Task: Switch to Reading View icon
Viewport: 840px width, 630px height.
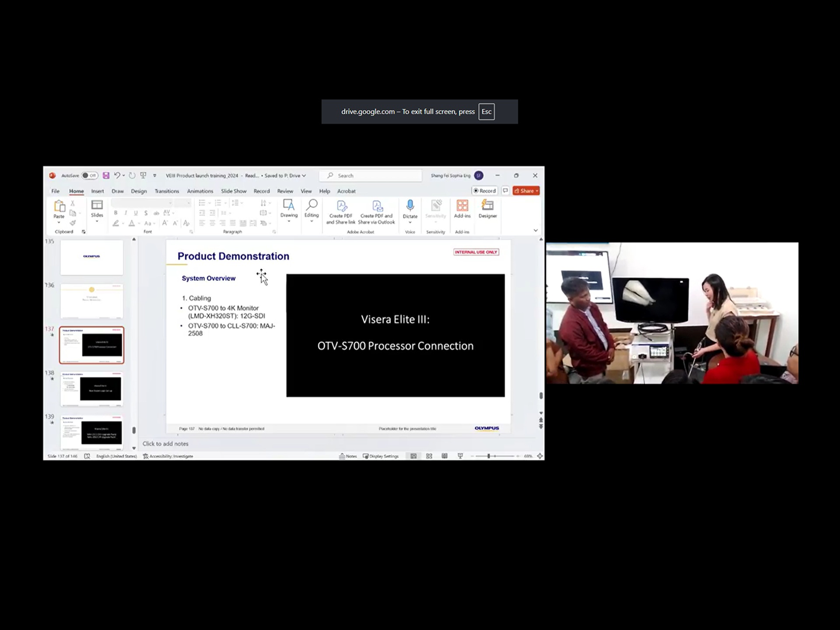Action: pos(445,456)
